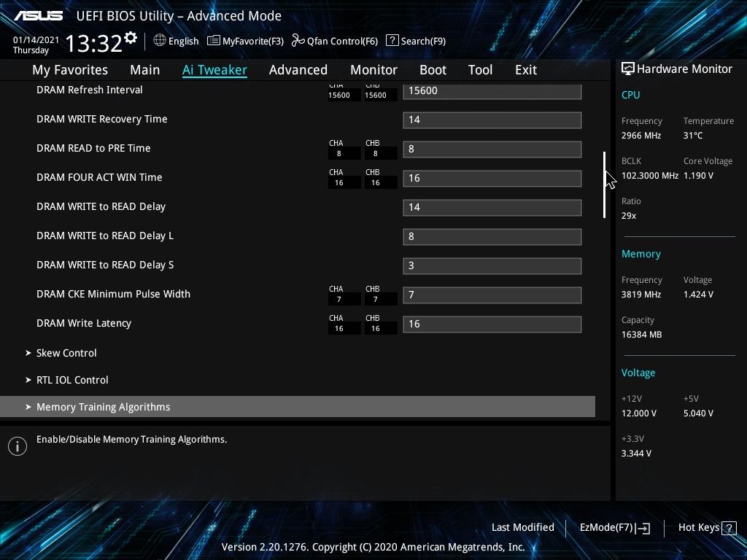The image size is (747, 560).
Task: Switch to Main tab
Action: click(145, 70)
